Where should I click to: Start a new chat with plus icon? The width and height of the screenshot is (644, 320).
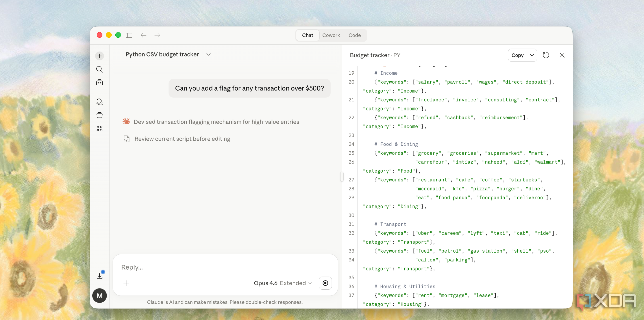point(100,56)
